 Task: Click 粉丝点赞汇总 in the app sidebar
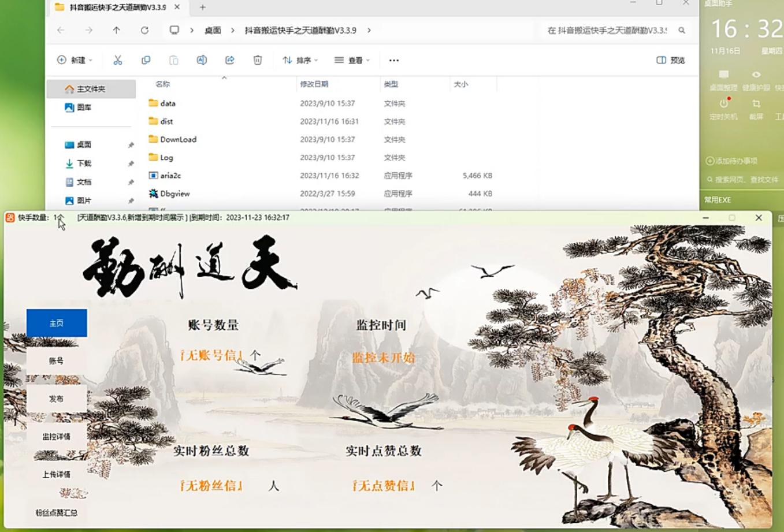pyautogui.click(x=55, y=512)
